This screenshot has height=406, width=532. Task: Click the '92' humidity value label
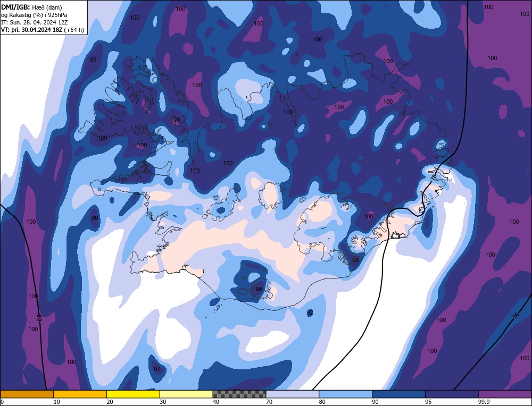click(x=310, y=312)
